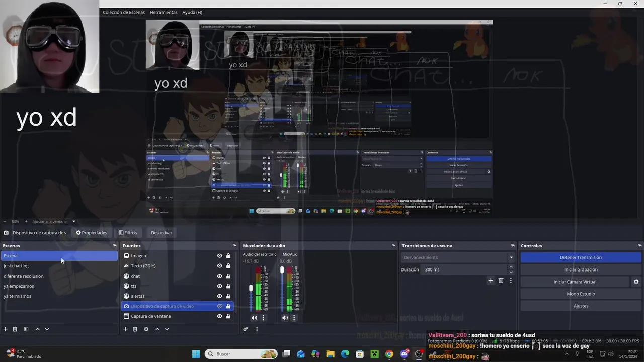Select the diferente resolusion scene

tap(59, 276)
